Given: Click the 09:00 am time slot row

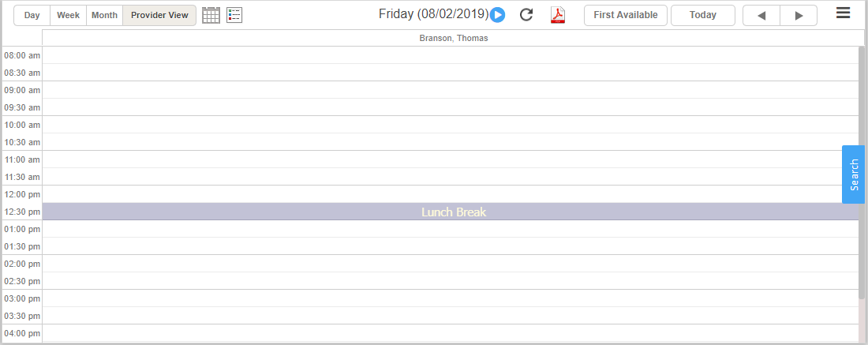Looking at the screenshot, I should (450, 90).
